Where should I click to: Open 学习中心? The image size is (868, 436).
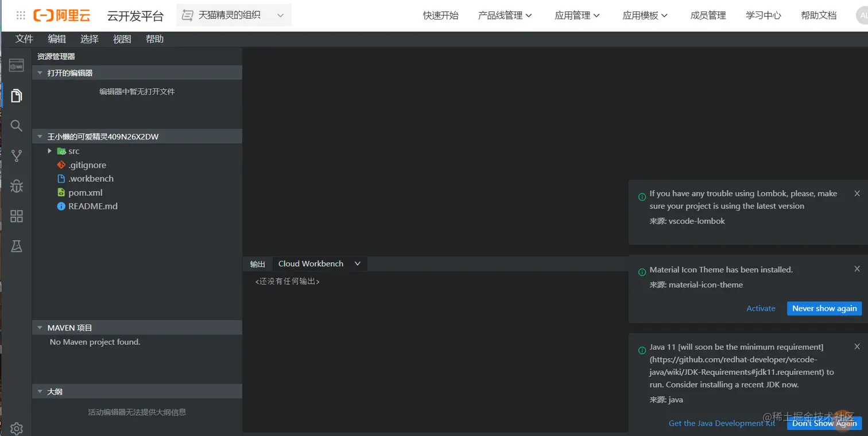point(764,15)
